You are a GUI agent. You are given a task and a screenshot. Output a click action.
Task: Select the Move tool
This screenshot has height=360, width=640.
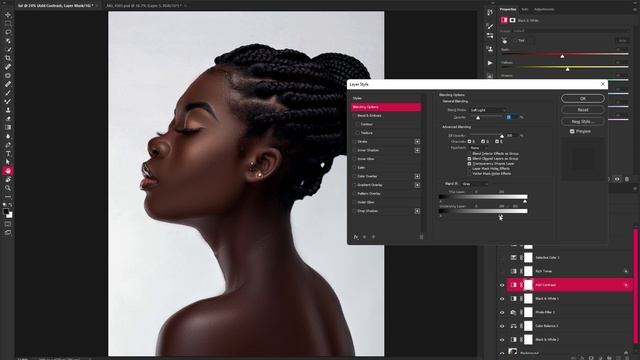8,15
